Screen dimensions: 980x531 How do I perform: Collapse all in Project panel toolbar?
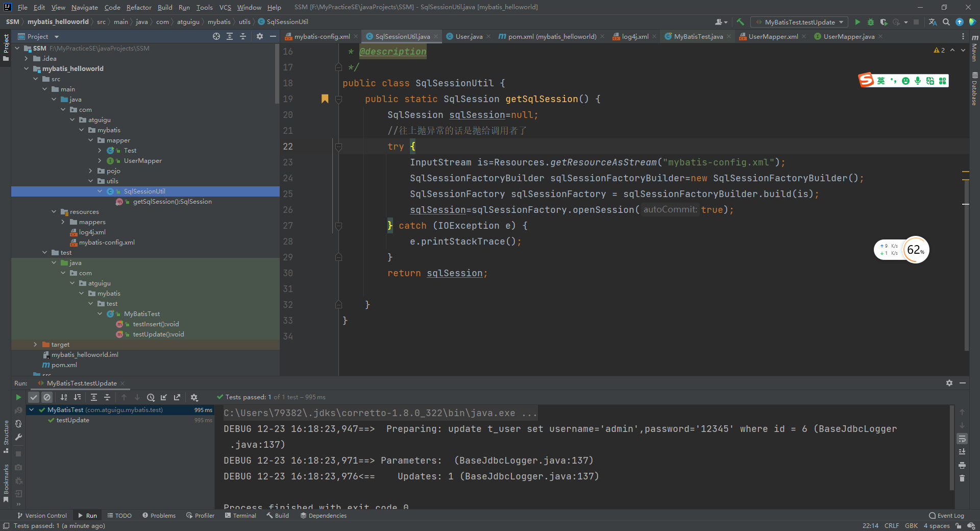pyautogui.click(x=243, y=36)
